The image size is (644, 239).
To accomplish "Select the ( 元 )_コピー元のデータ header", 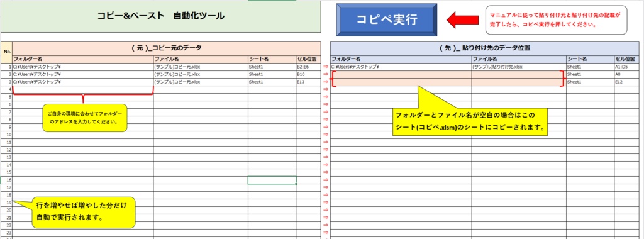I will click(x=166, y=48).
